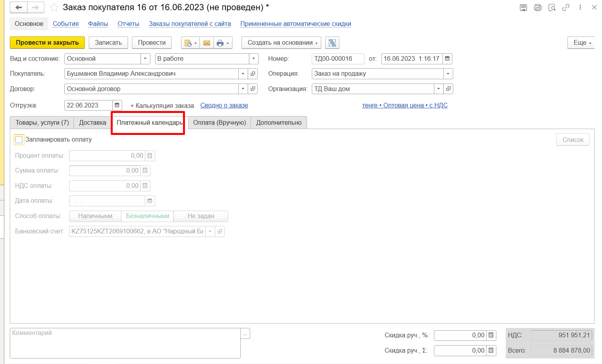Click the save diskette icon in title bar
602x364 pixels.
(523, 7)
